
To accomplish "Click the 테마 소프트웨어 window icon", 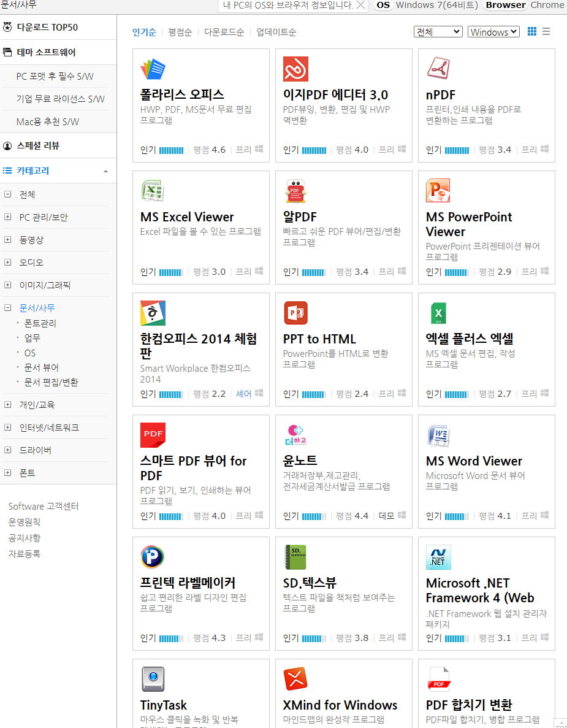I will (x=7, y=52).
